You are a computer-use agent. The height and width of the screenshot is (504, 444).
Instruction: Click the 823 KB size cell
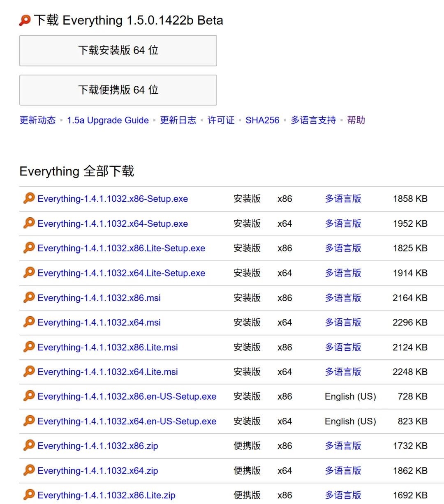pyautogui.click(x=413, y=421)
